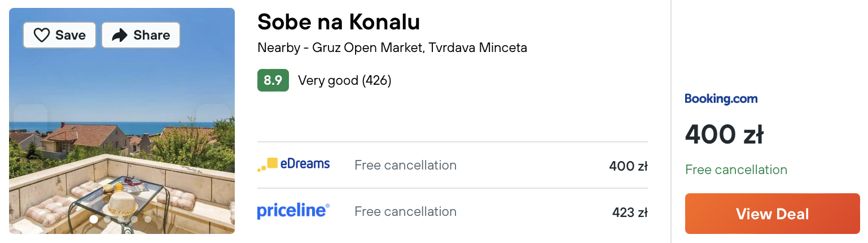Click the heart Save icon
Viewport: 868px width, 243px height.
42,36
